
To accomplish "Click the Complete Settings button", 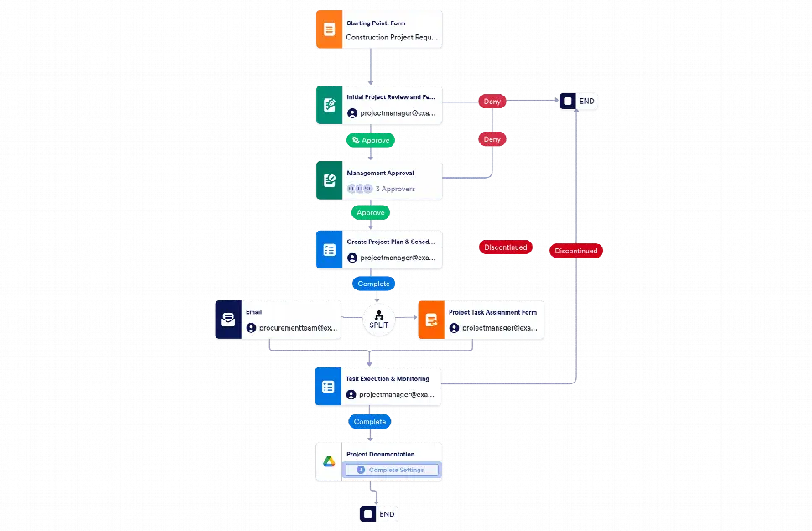I will tap(392, 470).
